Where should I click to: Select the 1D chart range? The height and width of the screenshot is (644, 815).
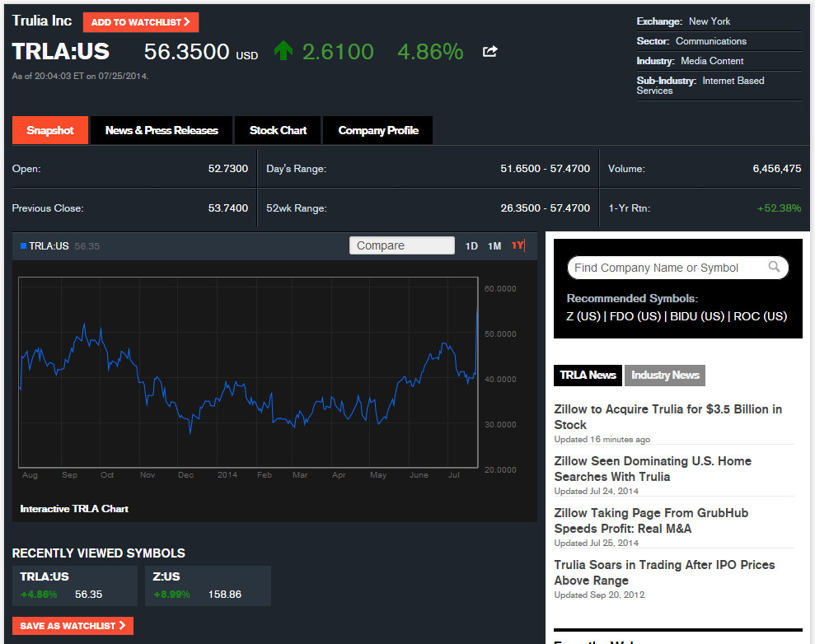click(x=471, y=246)
